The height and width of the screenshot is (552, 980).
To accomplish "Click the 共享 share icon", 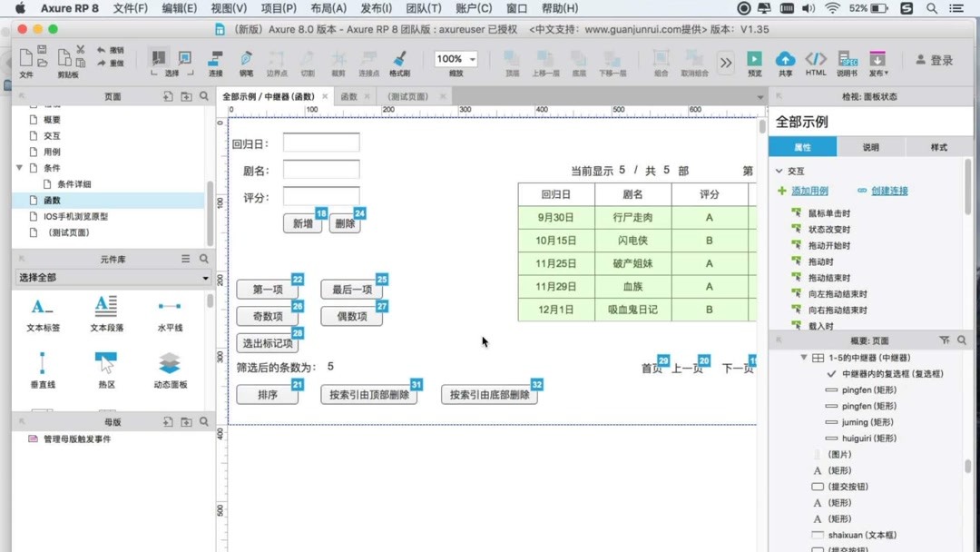I will click(786, 57).
